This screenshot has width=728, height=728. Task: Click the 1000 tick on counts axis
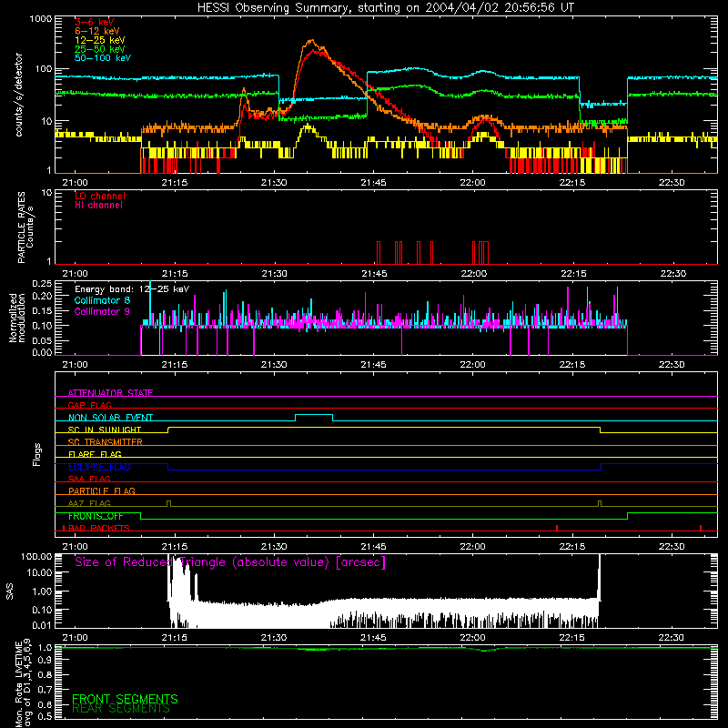coord(40,19)
